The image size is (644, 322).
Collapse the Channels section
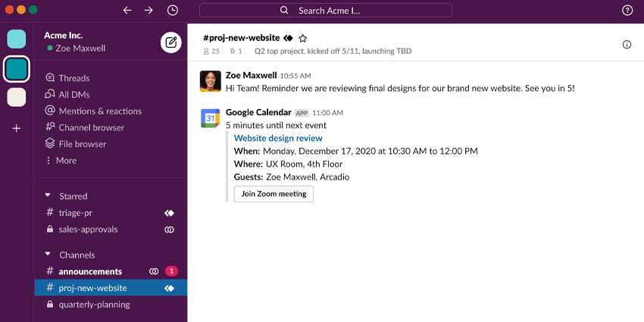(x=48, y=255)
